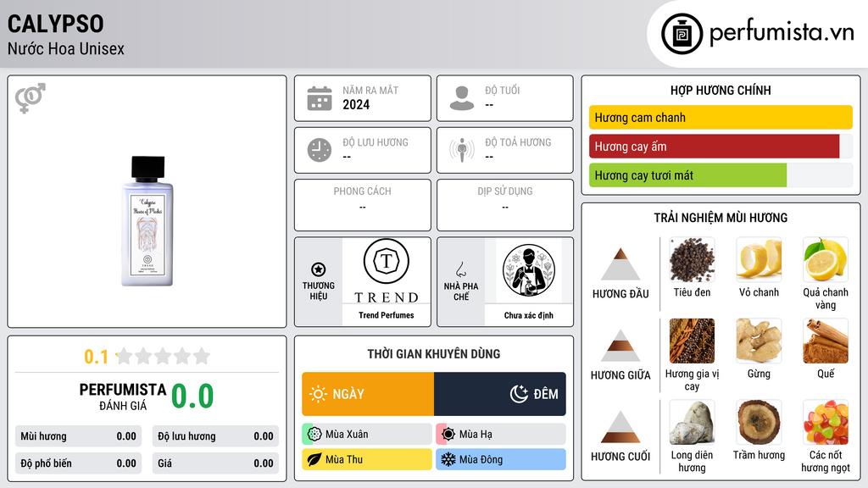Click the green 0.0 Perfumista rating
The image size is (868, 488).
click(192, 396)
